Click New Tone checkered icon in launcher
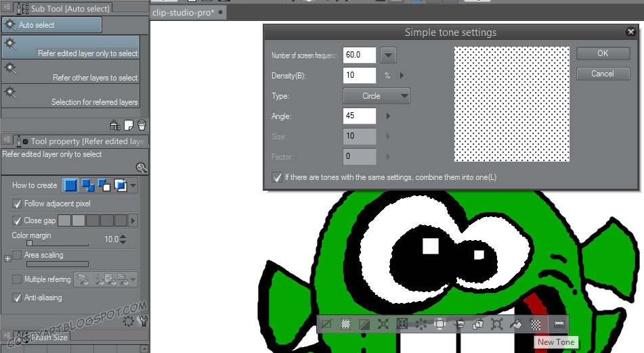Image resolution: width=644 pixels, height=353 pixels. point(536,325)
